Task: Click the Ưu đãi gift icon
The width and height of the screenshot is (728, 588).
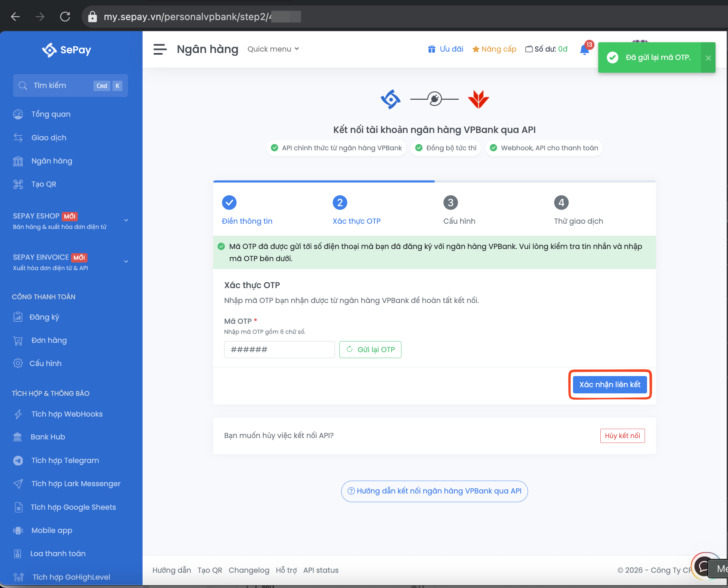Action: tap(431, 49)
